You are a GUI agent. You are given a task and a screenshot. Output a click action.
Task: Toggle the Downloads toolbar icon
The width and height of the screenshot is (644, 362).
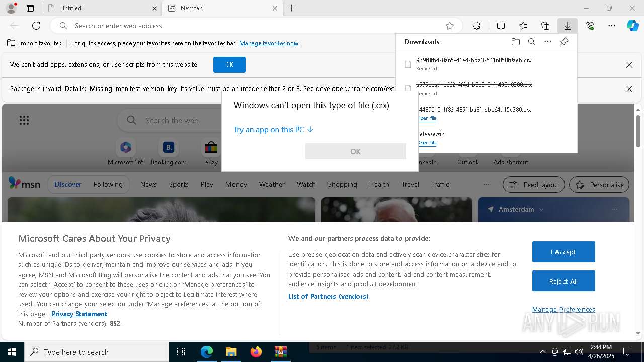[567, 26]
